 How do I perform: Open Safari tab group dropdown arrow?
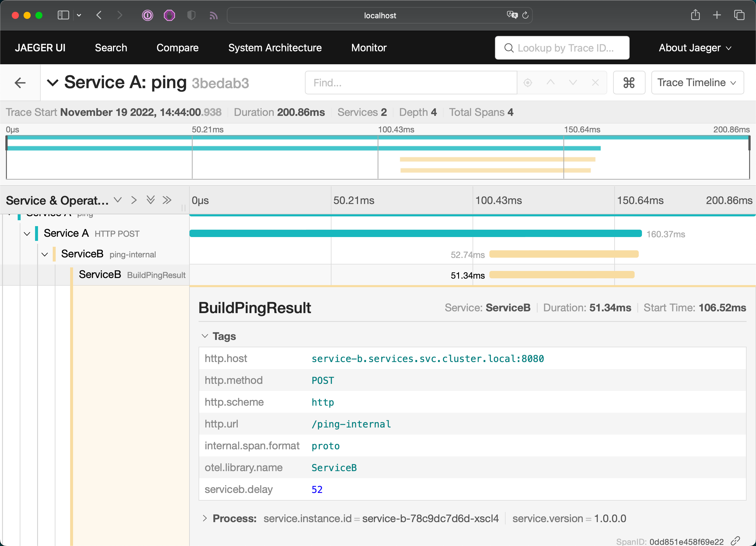tap(79, 15)
